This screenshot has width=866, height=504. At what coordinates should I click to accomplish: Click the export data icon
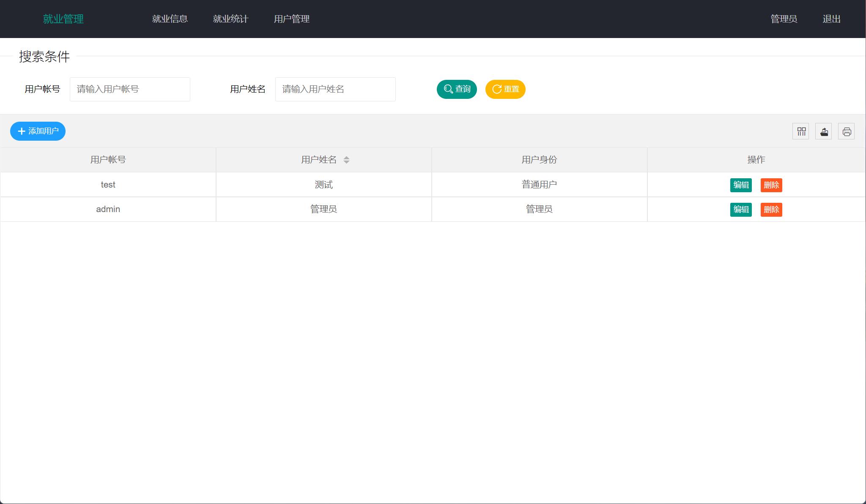[x=824, y=131]
